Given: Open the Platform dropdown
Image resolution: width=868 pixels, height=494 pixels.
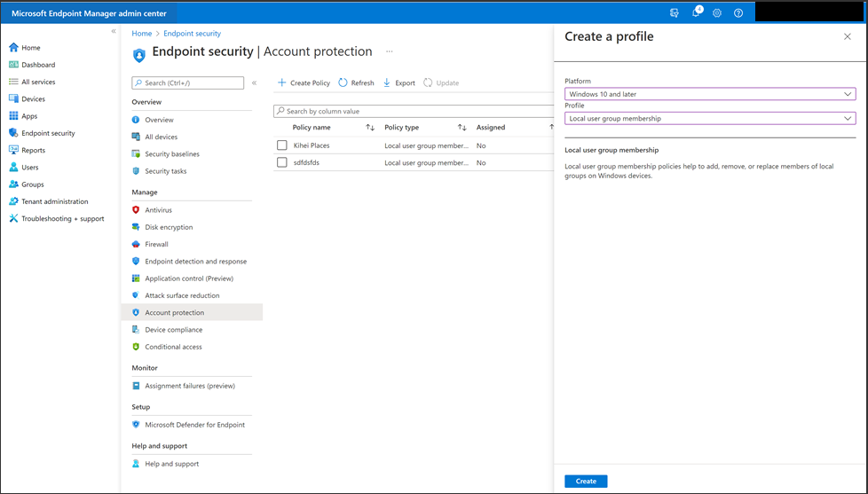Looking at the screenshot, I should pyautogui.click(x=710, y=94).
